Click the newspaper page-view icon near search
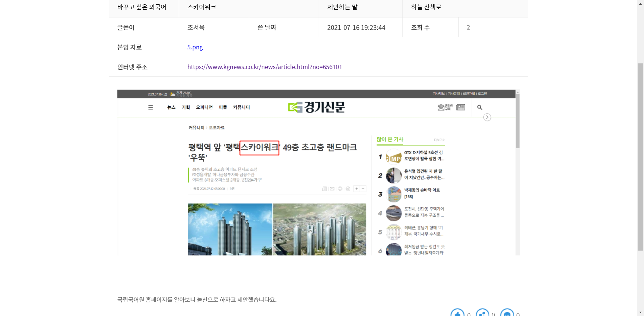The height and width of the screenshot is (316, 644). pyautogui.click(x=461, y=107)
